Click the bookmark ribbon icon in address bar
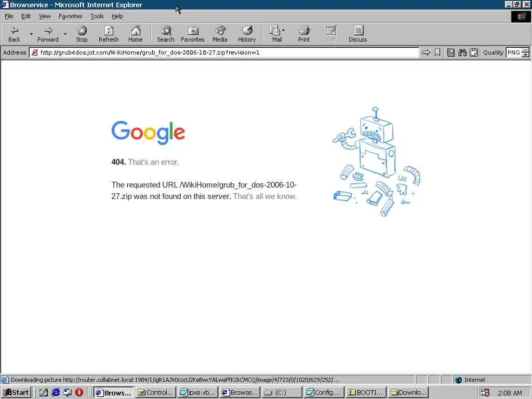This screenshot has height=399, width=532. pyautogui.click(x=437, y=52)
